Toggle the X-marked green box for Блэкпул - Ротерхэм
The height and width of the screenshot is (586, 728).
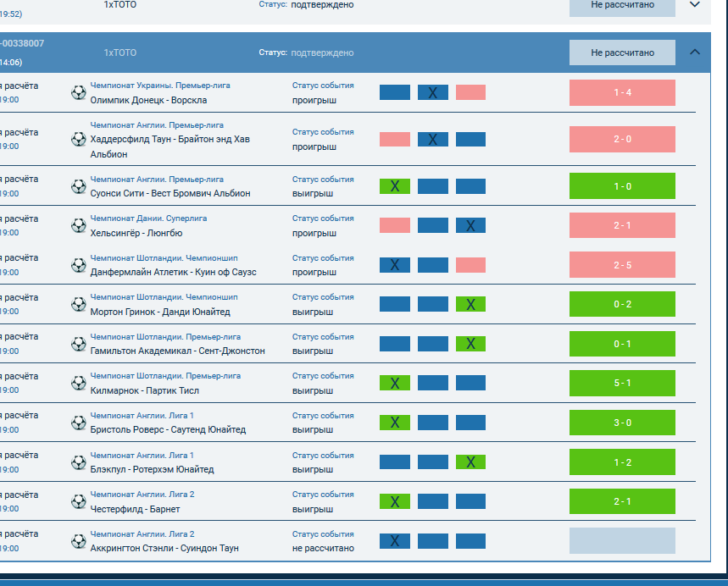[x=470, y=462]
